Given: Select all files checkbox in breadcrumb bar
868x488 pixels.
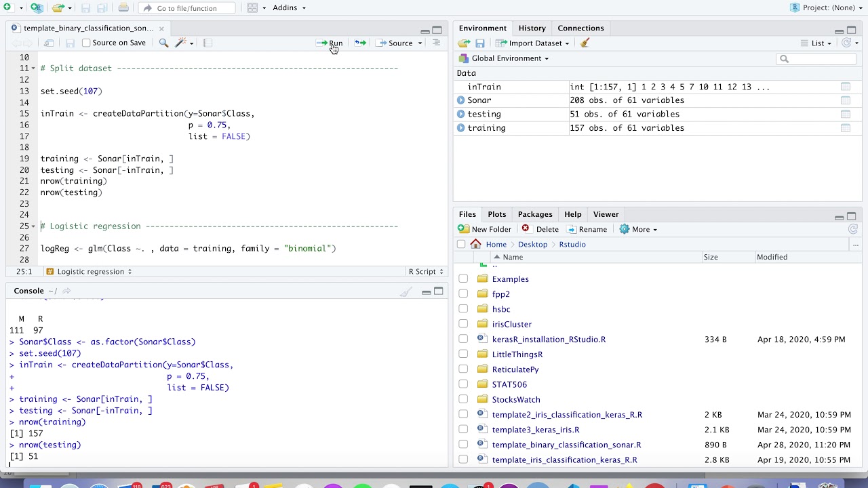Looking at the screenshot, I should [461, 244].
